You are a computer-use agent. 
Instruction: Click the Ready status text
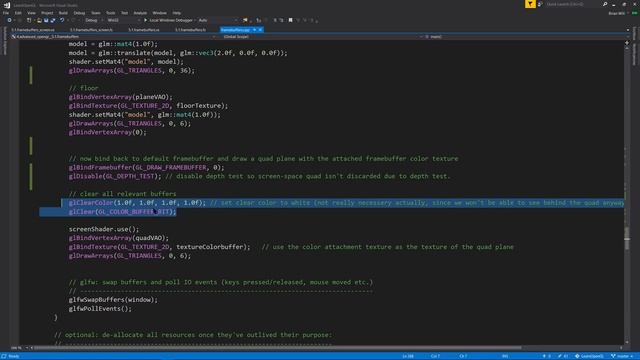pos(13,356)
